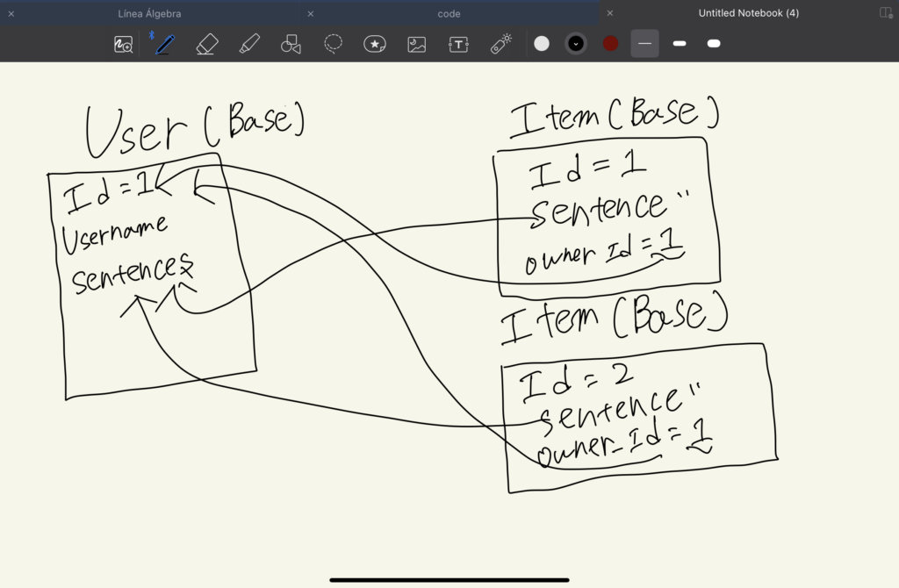Close the Línea Álgebra tab
899x588 pixels.
[11, 13]
